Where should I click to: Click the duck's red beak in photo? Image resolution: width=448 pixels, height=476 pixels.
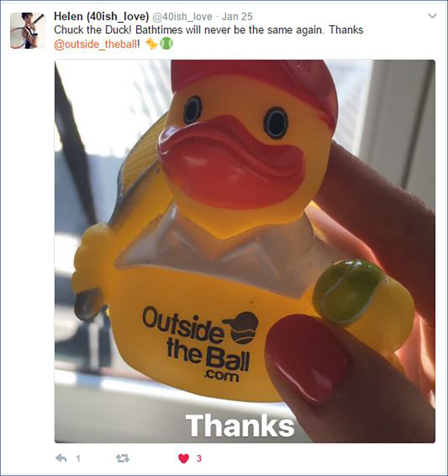[x=231, y=161]
